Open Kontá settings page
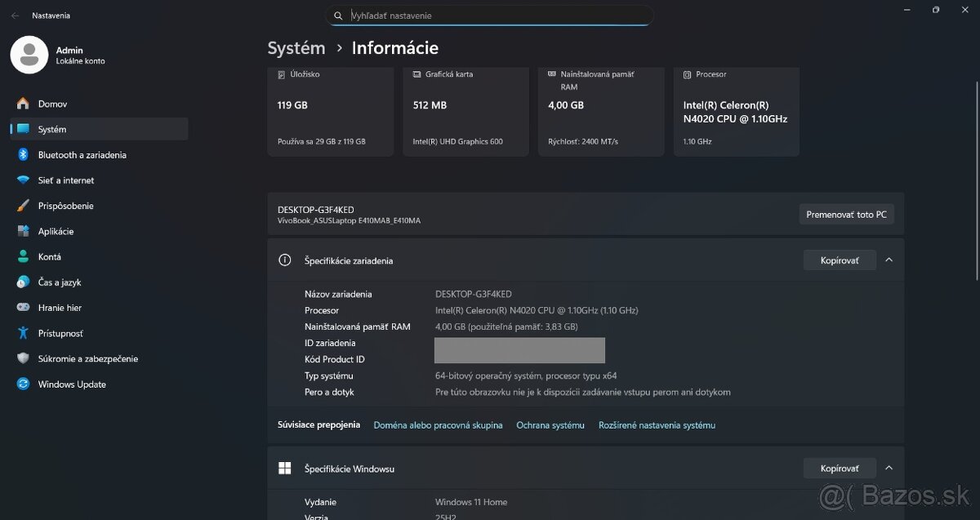The image size is (980, 520). click(100, 256)
